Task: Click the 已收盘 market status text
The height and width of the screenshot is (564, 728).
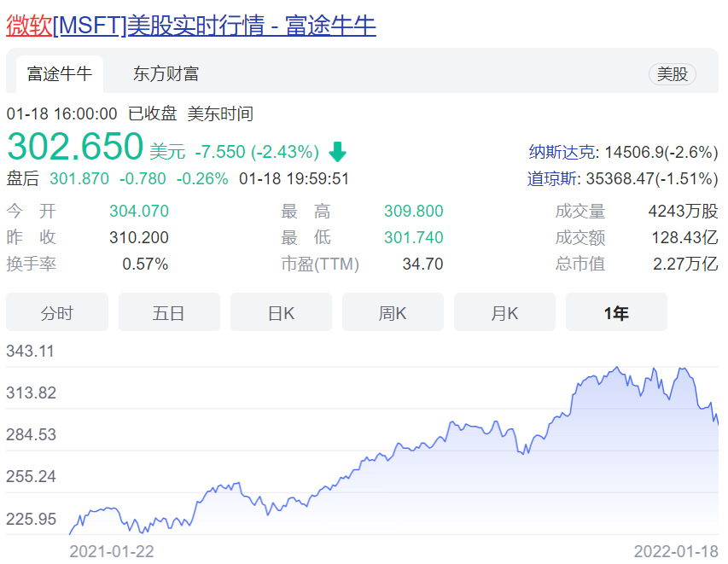Action: coord(152,113)
